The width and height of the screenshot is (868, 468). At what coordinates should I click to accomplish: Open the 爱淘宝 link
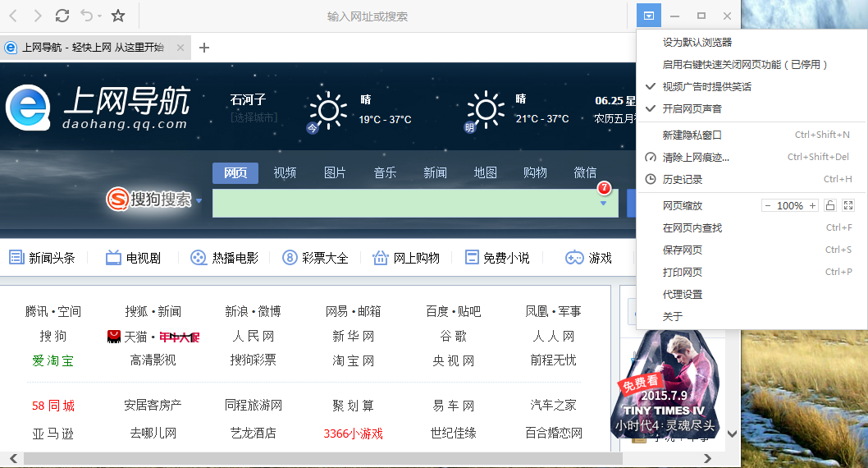click(x=53, y=360)
